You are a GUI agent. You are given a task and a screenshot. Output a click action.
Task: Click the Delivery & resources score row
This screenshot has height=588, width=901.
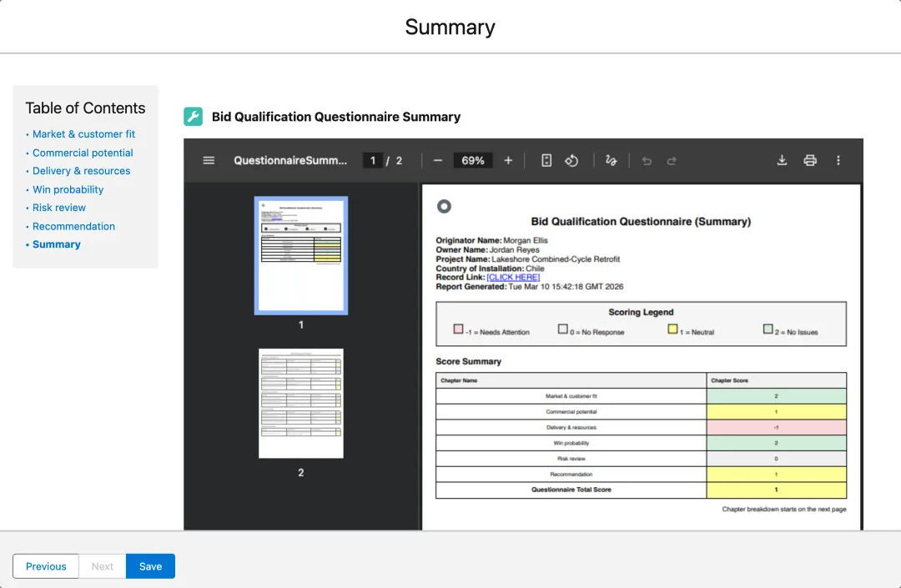pyautogui.click(x=641, y=427)
